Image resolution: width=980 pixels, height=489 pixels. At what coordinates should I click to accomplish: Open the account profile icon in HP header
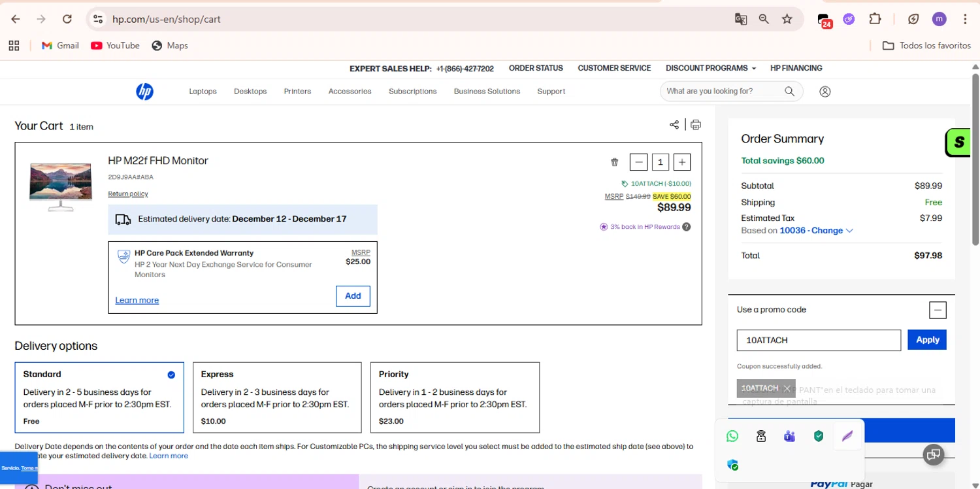point(825,92)
